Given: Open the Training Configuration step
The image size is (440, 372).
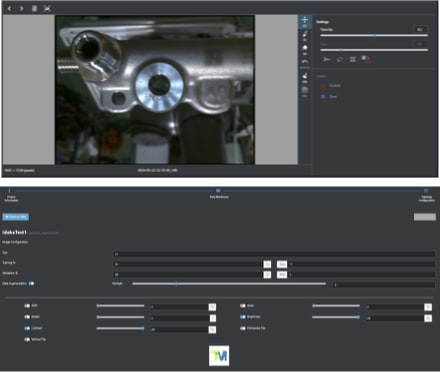Looking at the screenshot, I should [x=426, y=195].
